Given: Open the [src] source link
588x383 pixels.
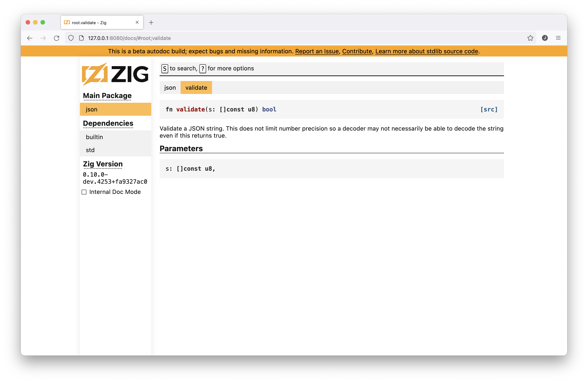Looking at the screenshot, I should tap(489, 109).
